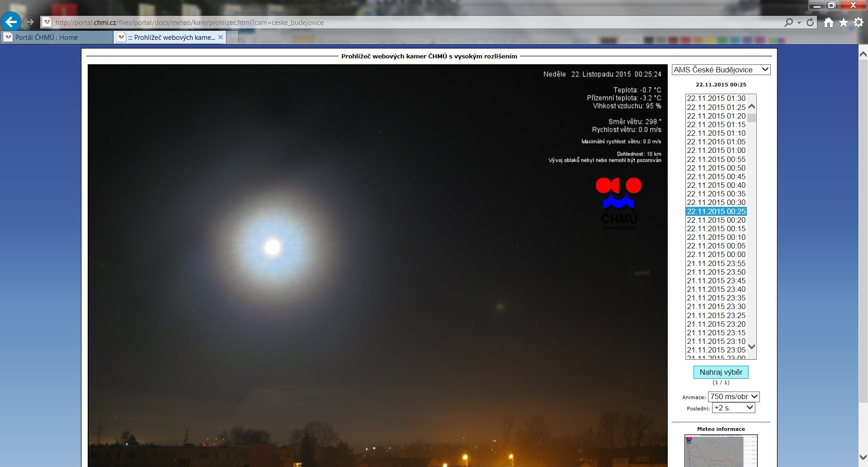Viewport: 868px width, 467px height.
Task: Click the page scrollbar down arrow
Action: coord(863,457)
